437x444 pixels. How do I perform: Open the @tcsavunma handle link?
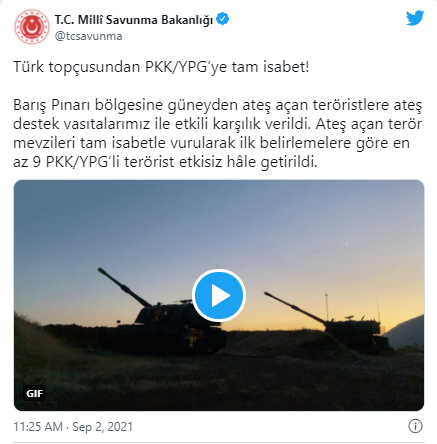tap(88, 36)
